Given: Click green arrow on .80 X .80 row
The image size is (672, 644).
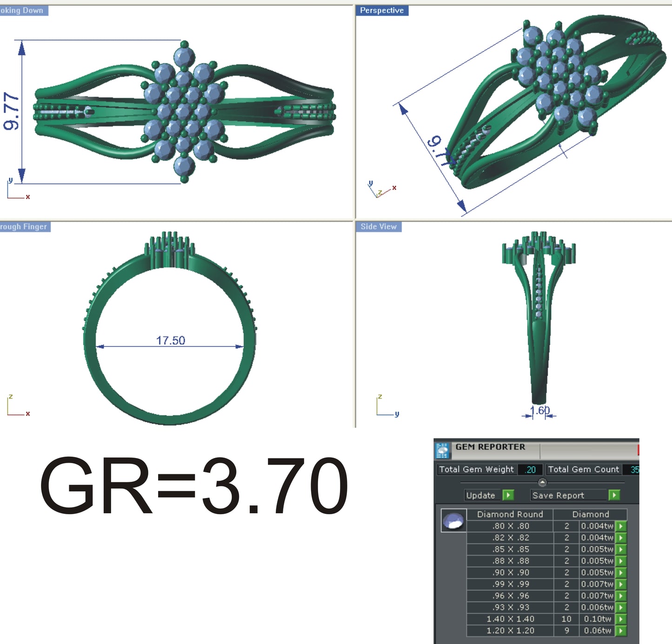Looking at the screenshot, I should point(621,526).
